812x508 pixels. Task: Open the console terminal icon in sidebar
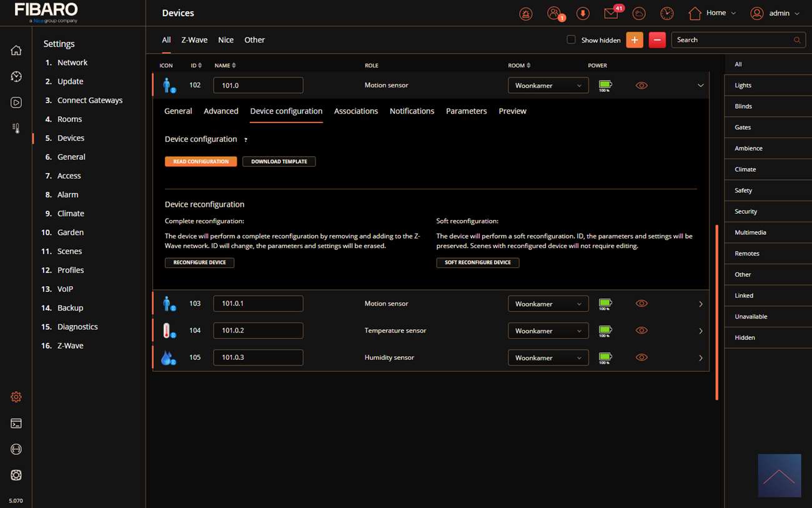pos(16,424)
